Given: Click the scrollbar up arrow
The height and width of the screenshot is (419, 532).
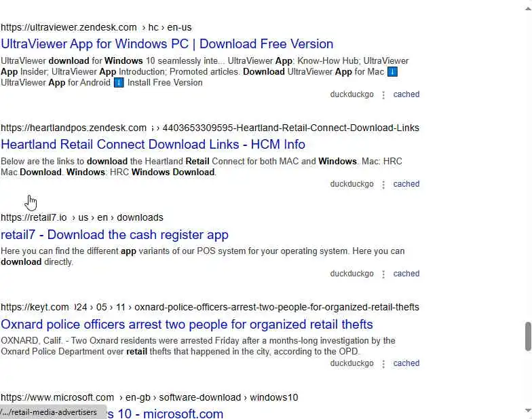Looking at the screenshot, I should click(528, 9).
